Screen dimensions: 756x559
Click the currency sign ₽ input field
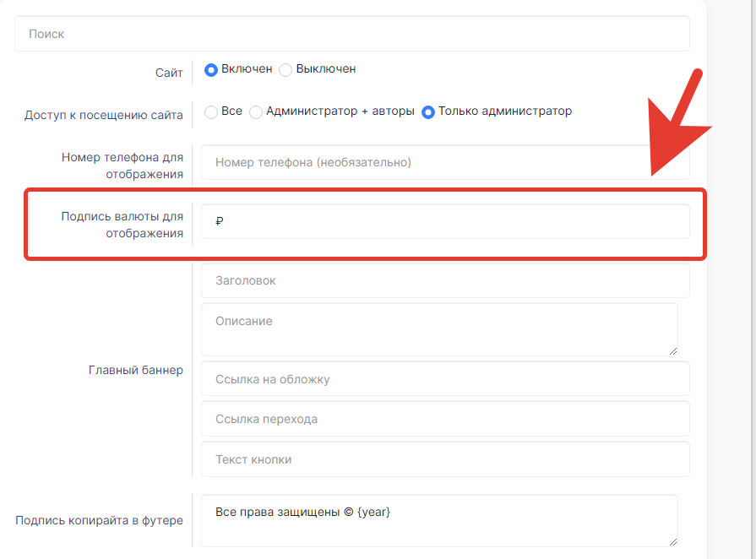point(445,221)
